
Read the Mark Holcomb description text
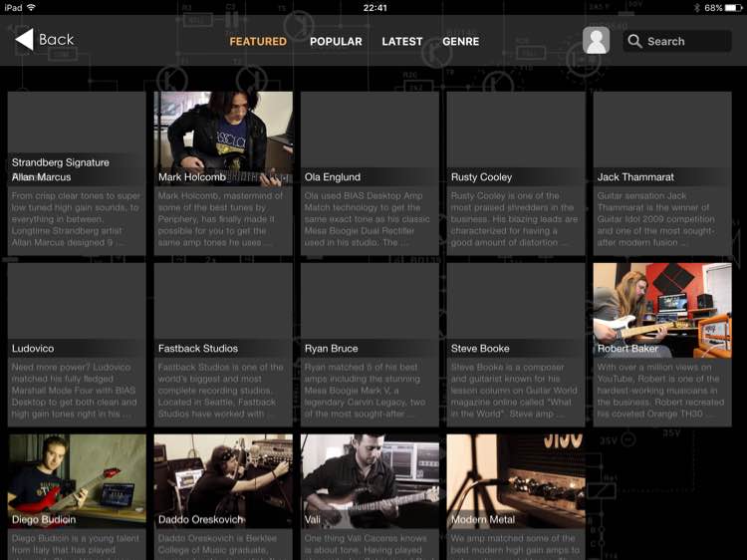(x=220, y=219)
